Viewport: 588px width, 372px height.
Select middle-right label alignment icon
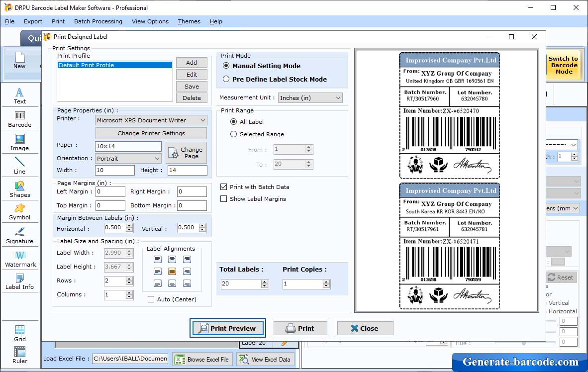(x=187, y=271)
